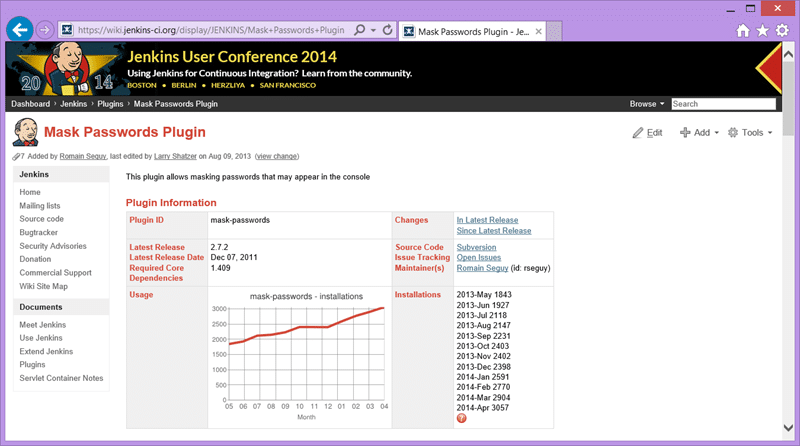Click the Jenkins butler avatar beside title

[26, 132]
